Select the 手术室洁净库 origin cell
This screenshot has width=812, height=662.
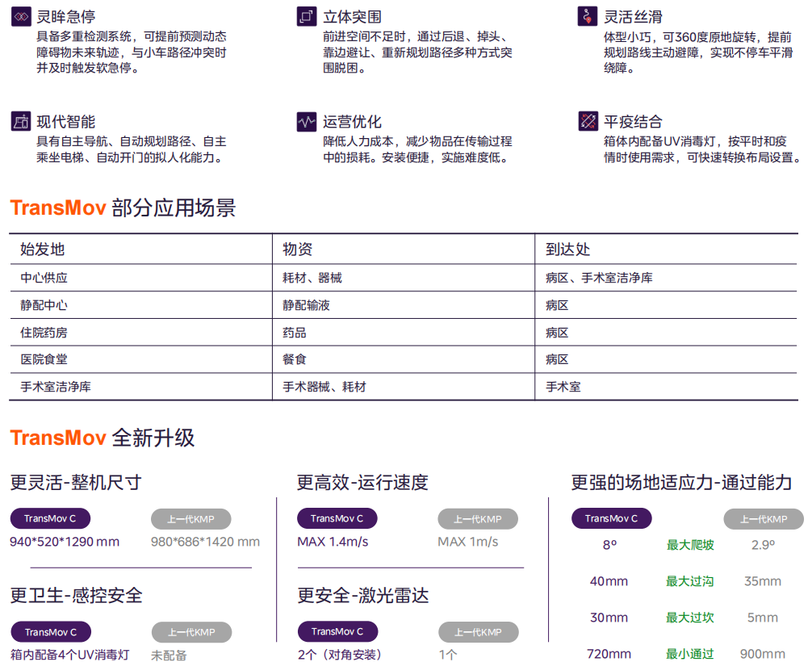56,387
